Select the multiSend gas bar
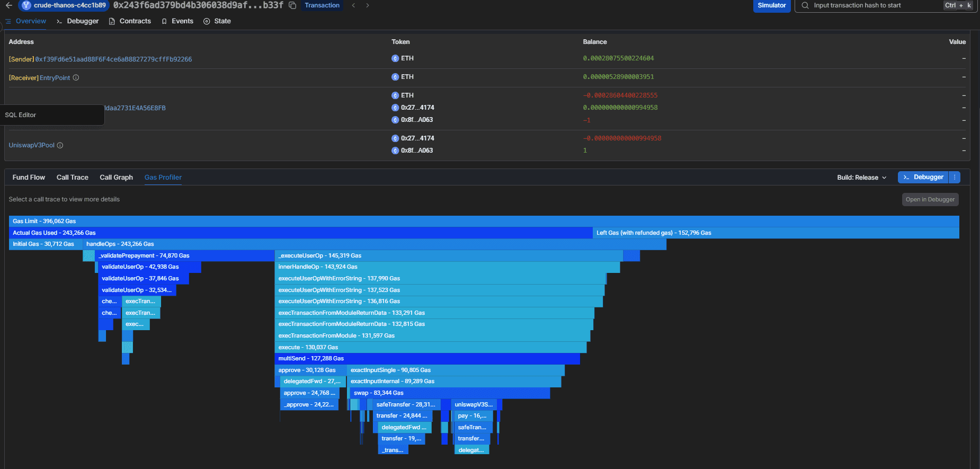The image size is (980, 469). (x=427, y=359)
